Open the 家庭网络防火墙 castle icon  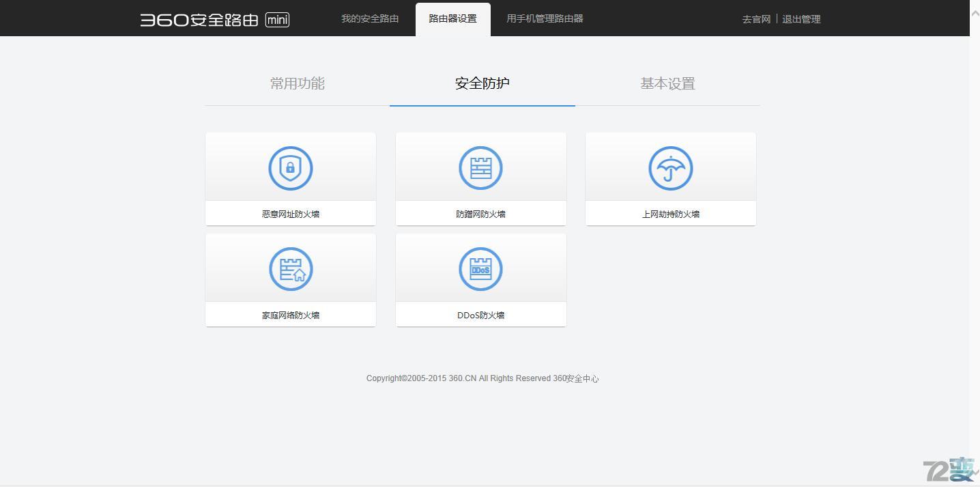pos(290,269)
